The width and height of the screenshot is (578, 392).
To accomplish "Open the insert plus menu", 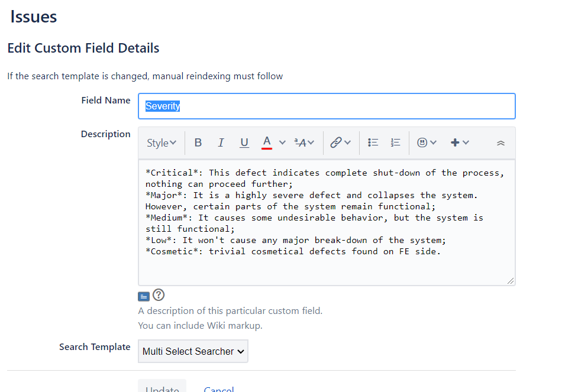I will click(455, 142).
